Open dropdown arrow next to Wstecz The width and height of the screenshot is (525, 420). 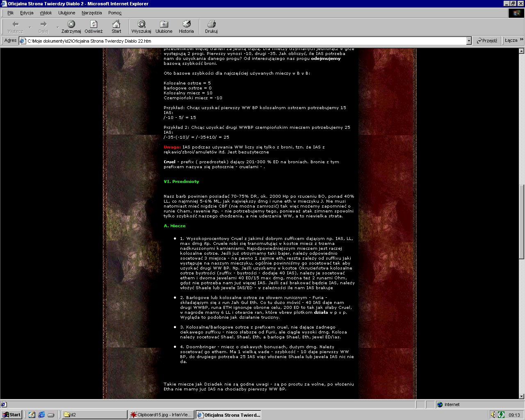coord(30,27)
